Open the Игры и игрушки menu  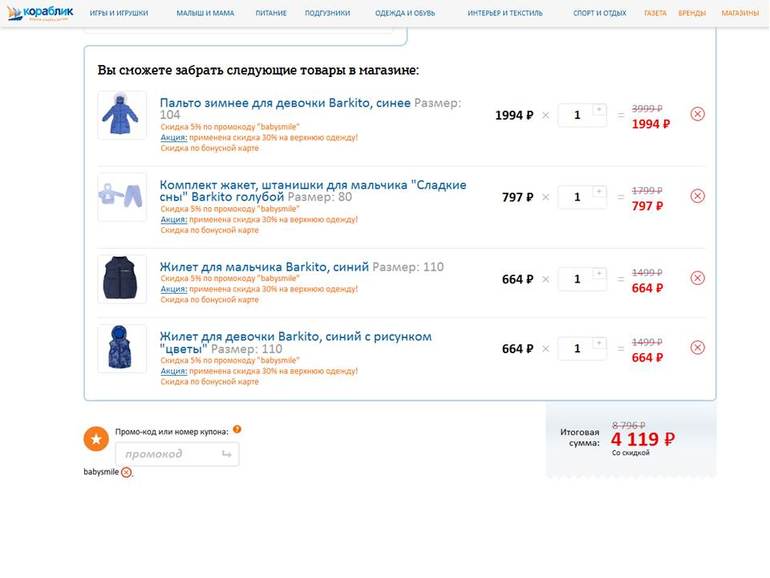pos(119,14)
